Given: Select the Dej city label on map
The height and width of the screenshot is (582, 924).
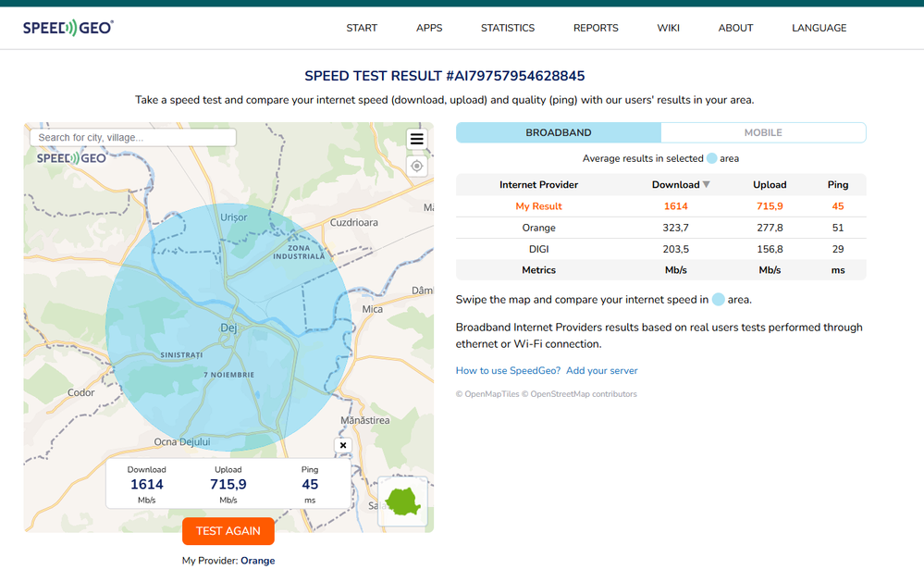Looking at the screenshot, I should click(x=228, y=328).
